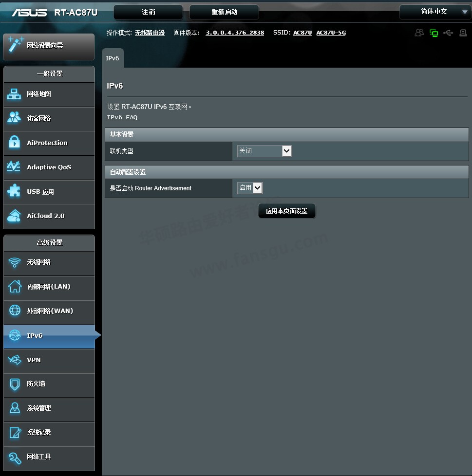Open 访客网络 guest network menu item
The image size is (472, 476).
[x=49, y=119]
